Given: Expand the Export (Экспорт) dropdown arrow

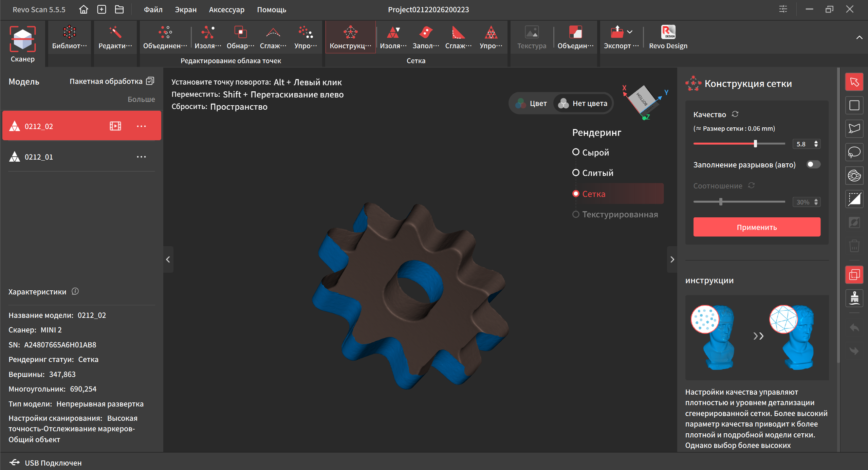Looking at the screenshot, I should [x=630, y=32].
